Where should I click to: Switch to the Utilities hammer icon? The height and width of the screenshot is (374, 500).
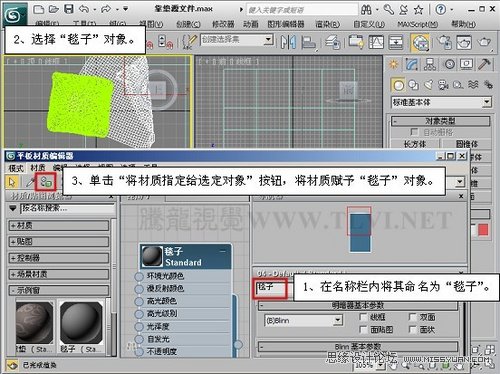[x=484, y=64]
